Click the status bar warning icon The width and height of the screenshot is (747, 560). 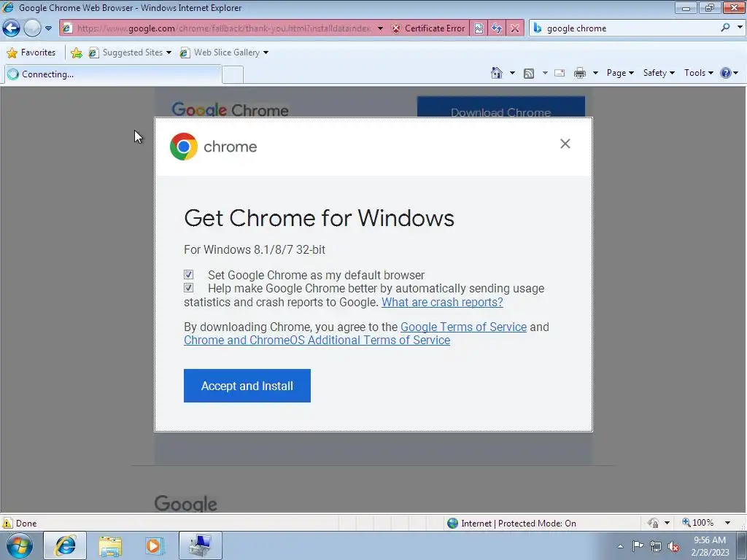(7, 523)
